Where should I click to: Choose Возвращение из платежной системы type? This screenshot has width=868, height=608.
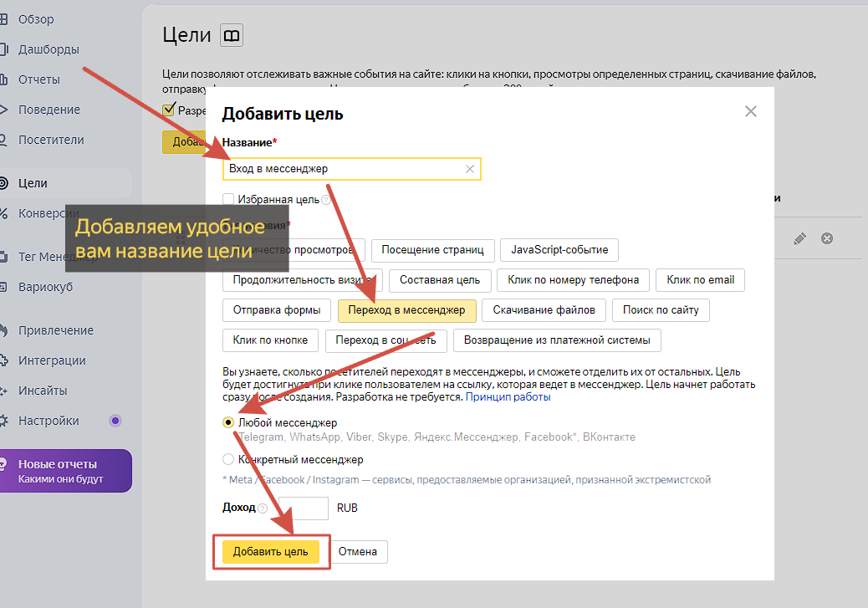tap(557, 340)
